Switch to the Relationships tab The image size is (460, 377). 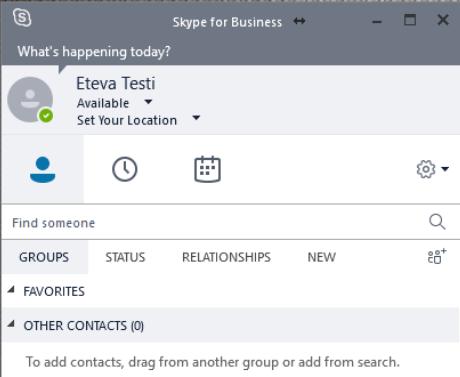pos(226,257)
